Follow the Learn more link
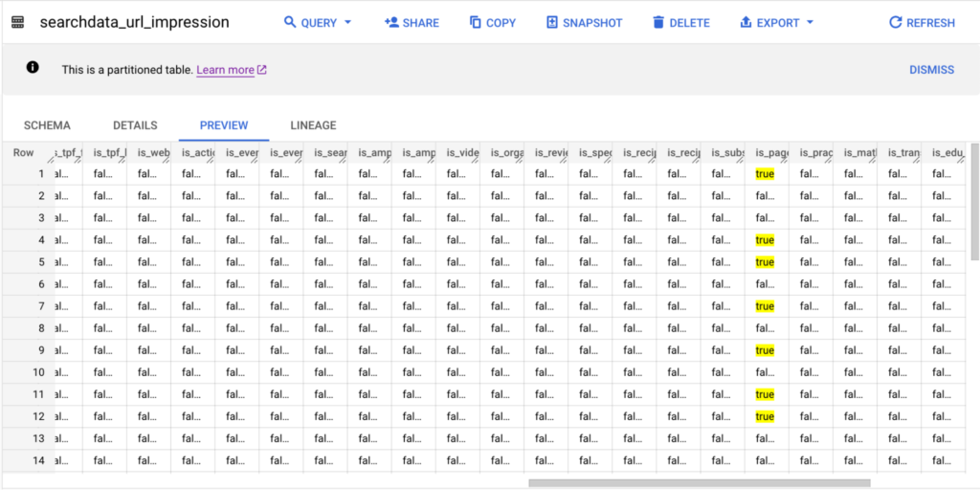The height and width of the screenshot is (490, 980). 225,70
